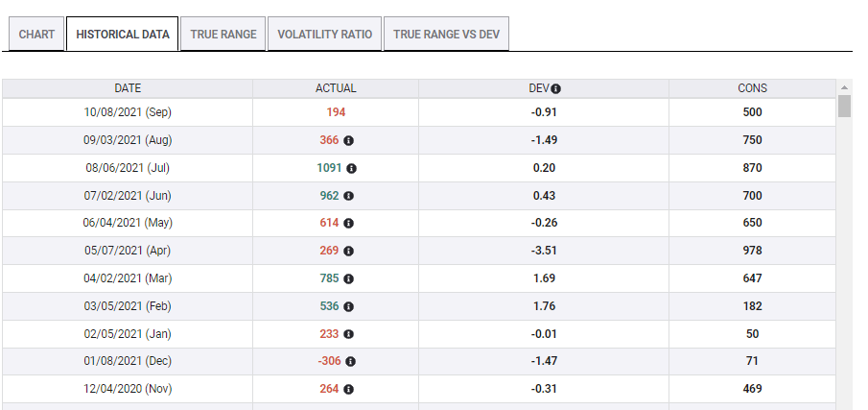Viewport: 868px width, 410px height.
Task: Click info icon next to 233 value
Action: 348,334
